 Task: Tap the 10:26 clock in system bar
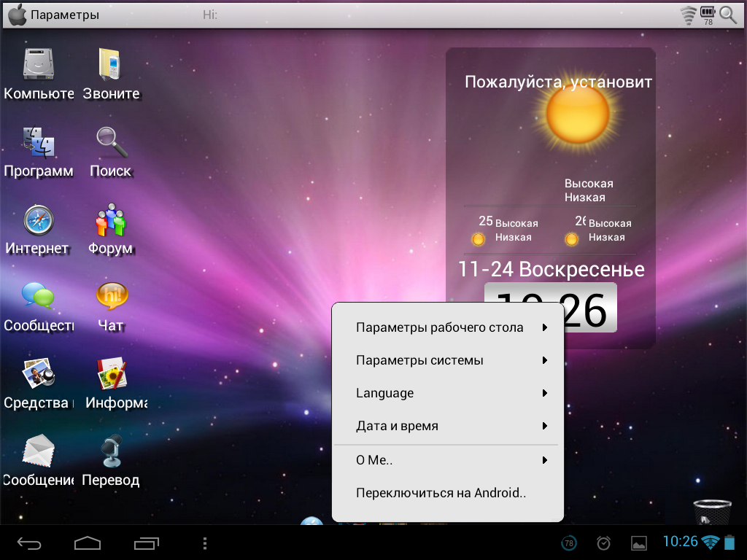click(681, 542)
